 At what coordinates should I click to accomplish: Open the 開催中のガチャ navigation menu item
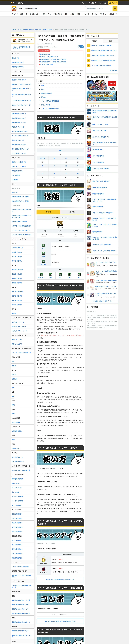[x=35, y=14]
